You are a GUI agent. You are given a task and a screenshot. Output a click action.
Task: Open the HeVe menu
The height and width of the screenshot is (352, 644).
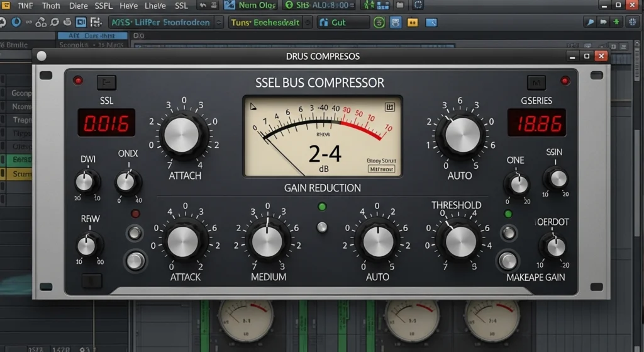click(128, 6)
